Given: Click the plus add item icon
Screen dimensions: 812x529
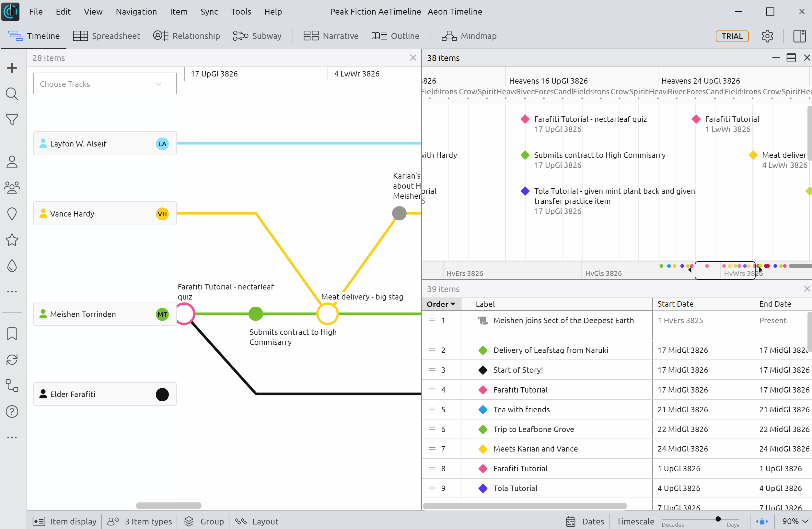Looking at the screenshot, I should [12, 68].
